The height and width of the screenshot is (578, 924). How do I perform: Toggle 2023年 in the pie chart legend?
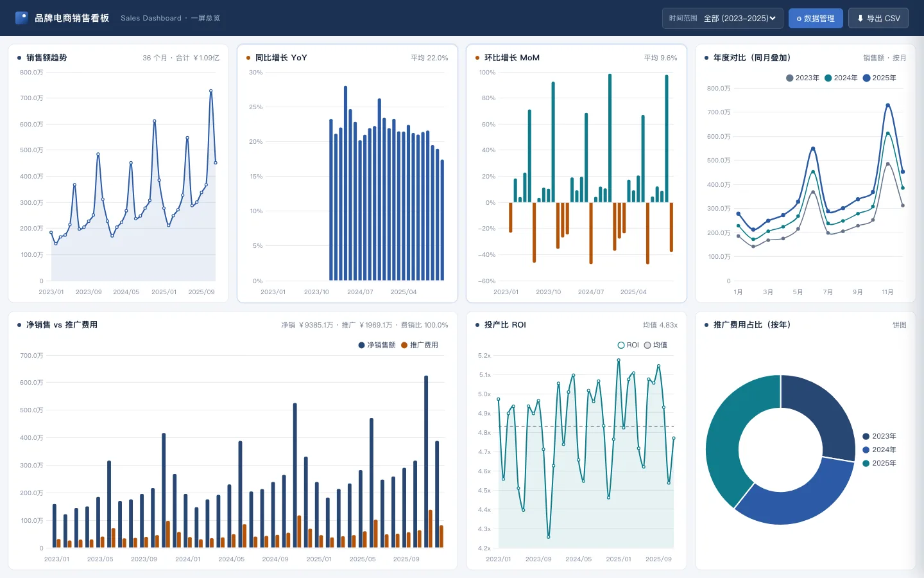(x=879, y=436)
